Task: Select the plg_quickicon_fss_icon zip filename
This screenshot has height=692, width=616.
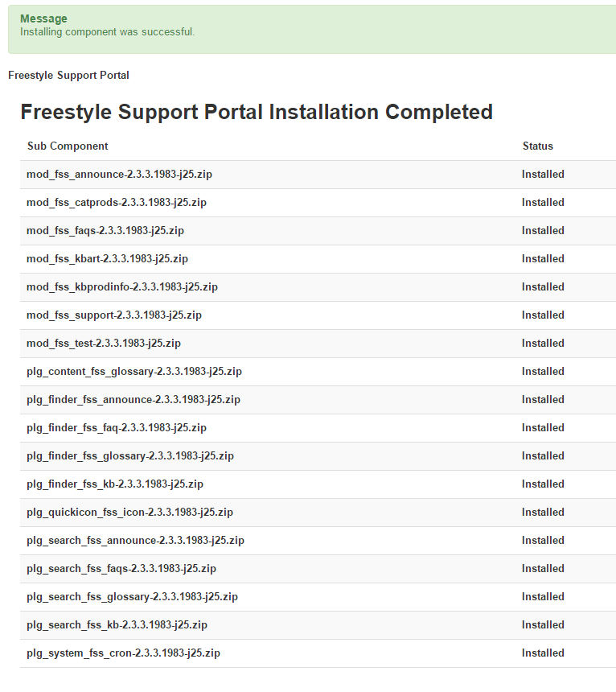Action: coord(129,513)
